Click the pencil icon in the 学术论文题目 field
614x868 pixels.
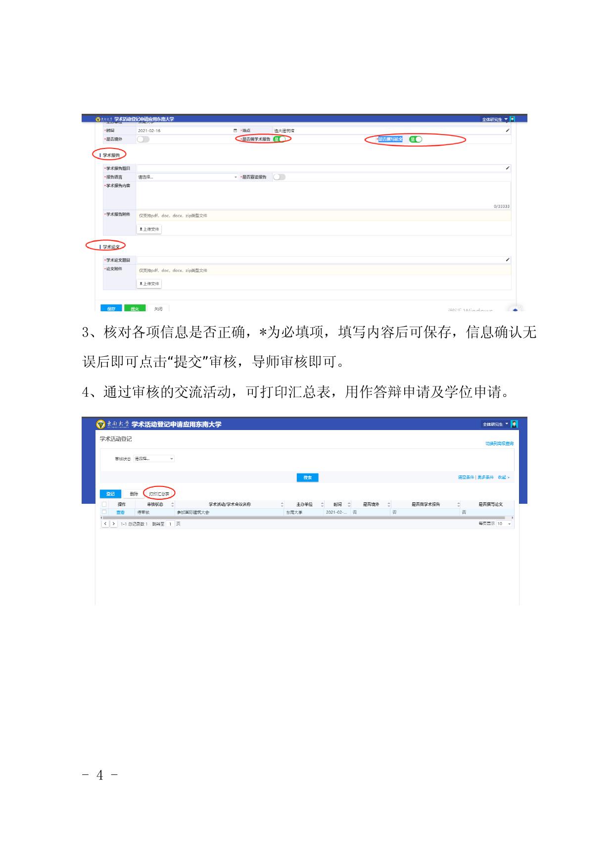(x=507, y=260)
